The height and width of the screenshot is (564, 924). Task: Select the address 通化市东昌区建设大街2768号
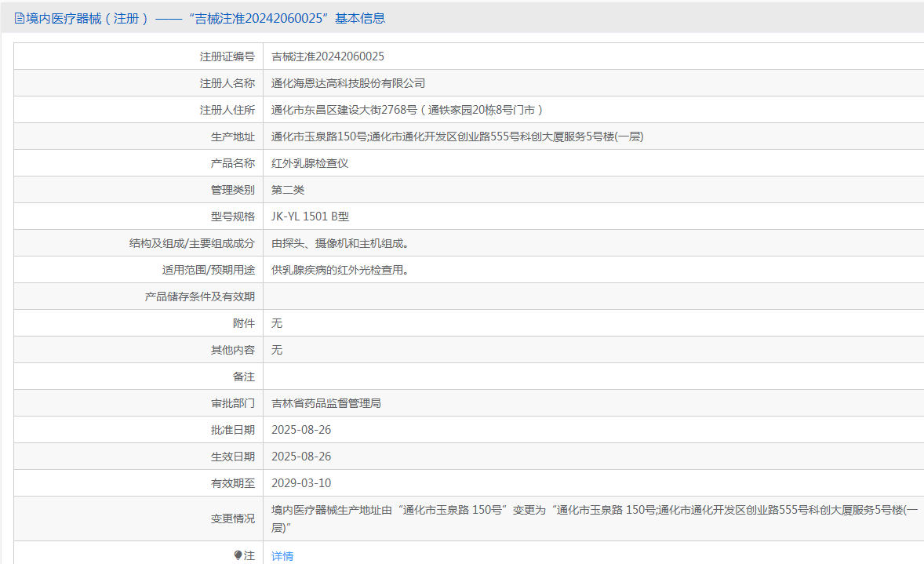point(344,110)
